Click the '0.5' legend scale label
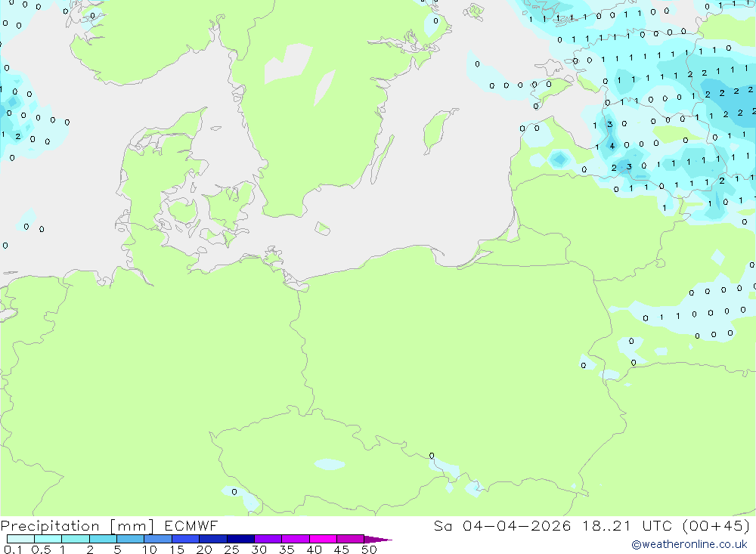 click(x=41, y=549)
